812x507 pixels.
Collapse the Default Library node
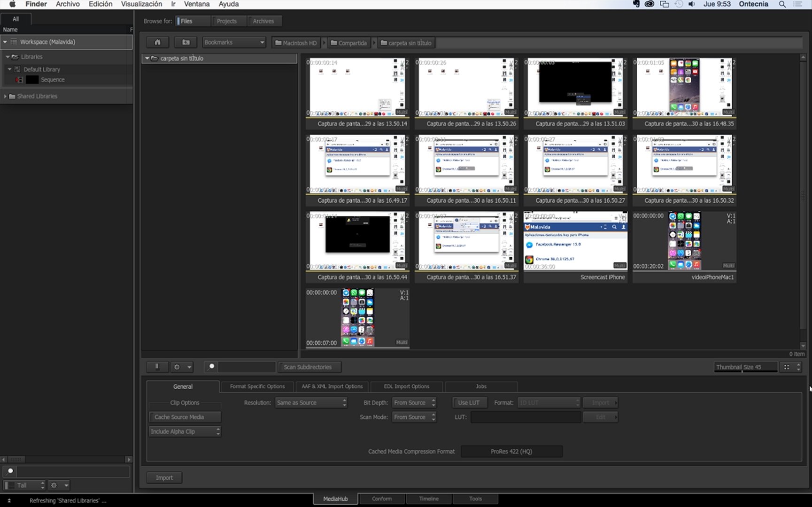[9, 69]
